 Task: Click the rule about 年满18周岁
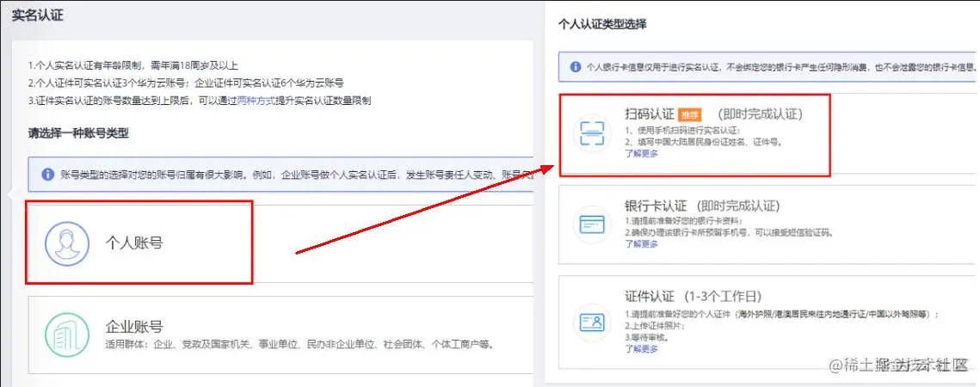[x=133, y=65]
